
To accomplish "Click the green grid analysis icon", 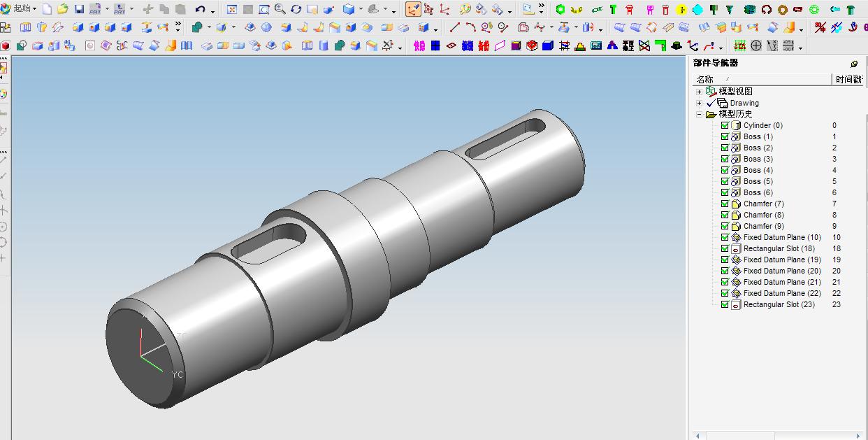I will pos(739,45).
